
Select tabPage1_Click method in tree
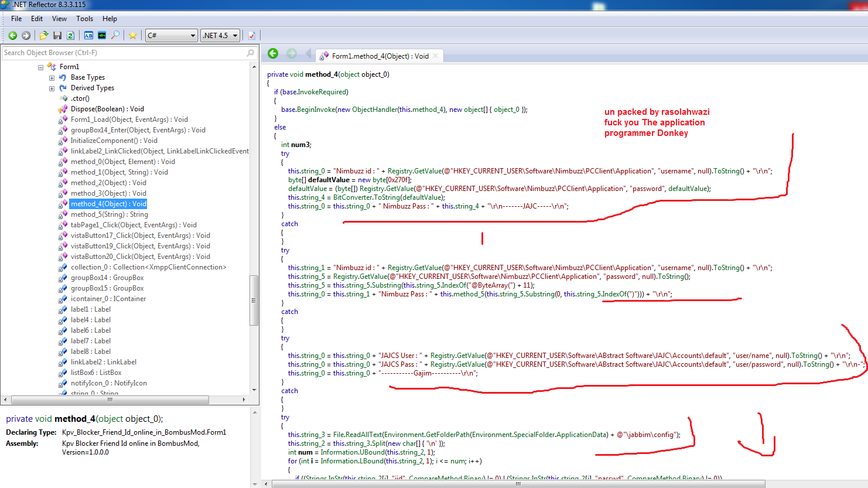pyautogui.click(x=134, y=225)
